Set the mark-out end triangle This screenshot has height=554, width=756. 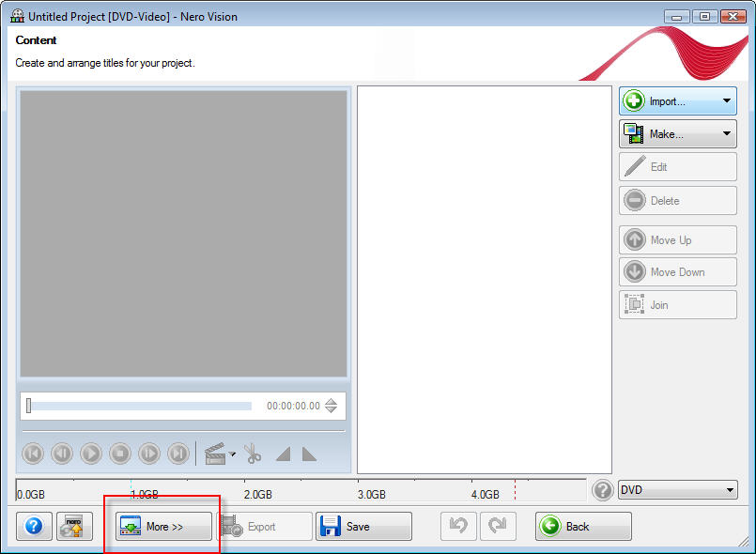coord(309,454)
